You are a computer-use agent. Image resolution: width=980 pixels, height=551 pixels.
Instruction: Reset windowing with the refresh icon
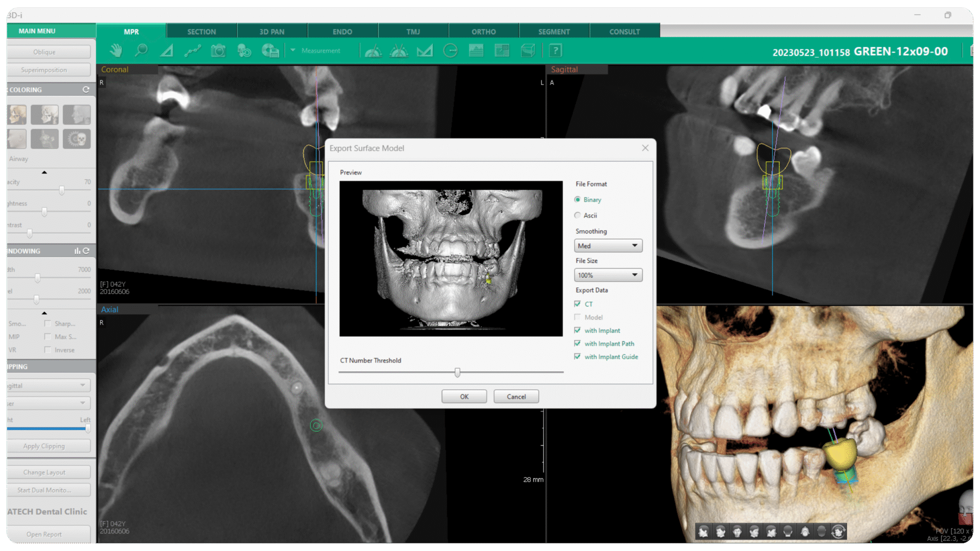point(86,251)
